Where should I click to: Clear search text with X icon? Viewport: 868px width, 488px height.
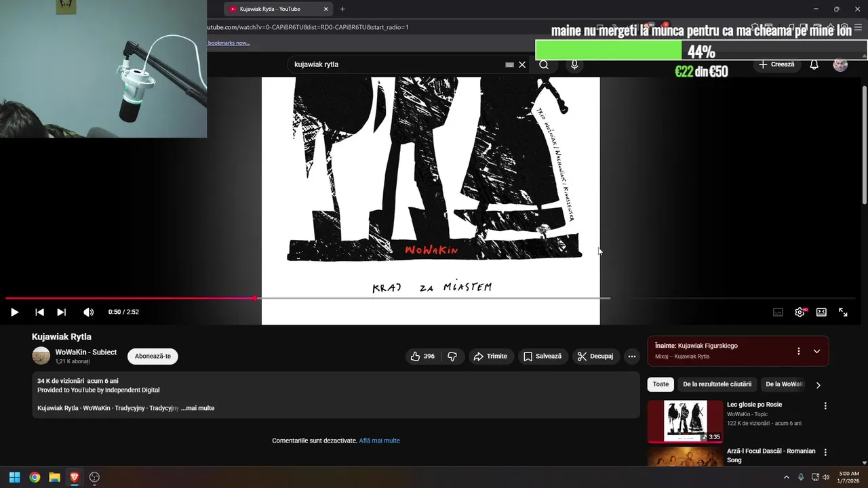tap(522, 64)
